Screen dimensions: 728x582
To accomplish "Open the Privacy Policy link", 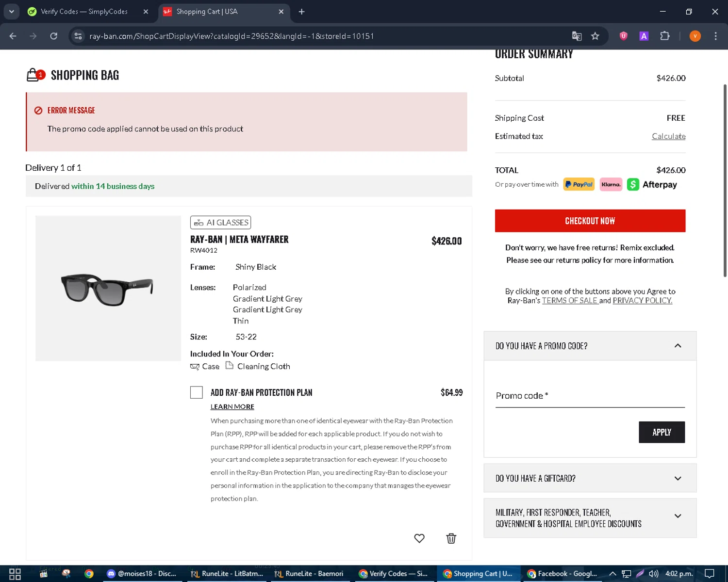I will (x=643, y=301).
